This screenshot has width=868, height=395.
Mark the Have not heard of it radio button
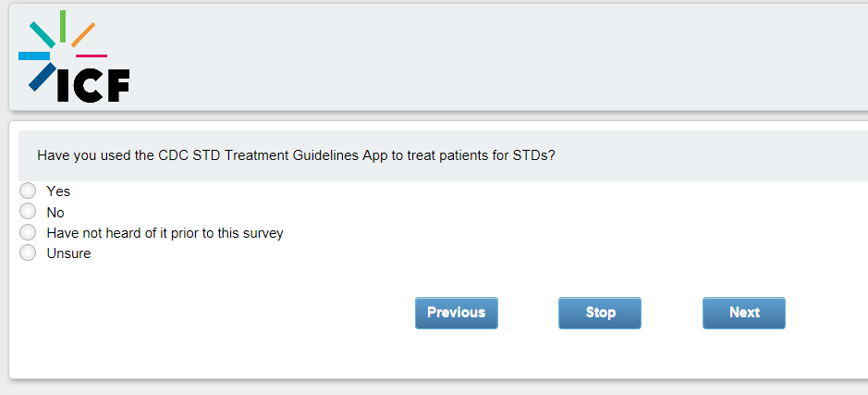tap(28, 232)
